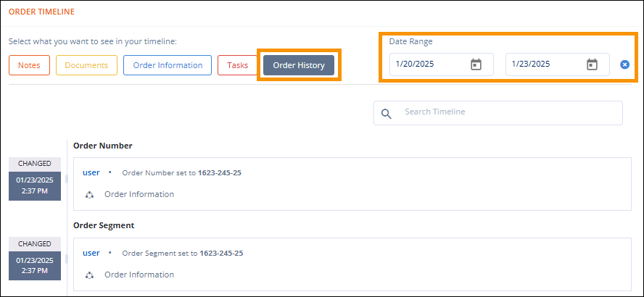Click the Order Number heading
The height and width of the screenshot is (297, 644).
(103, 146)
